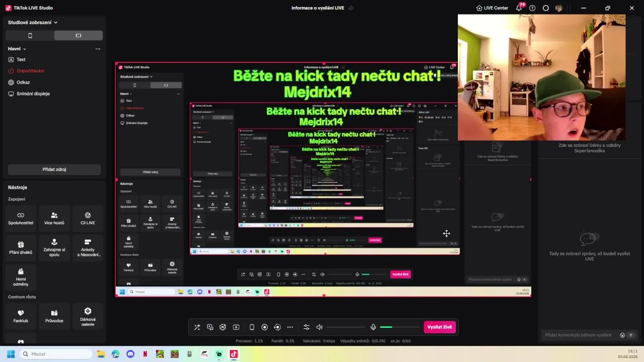Click the webcam preview thumbnail
This screenshot has width=644, height=362.
click(x=541, y=77)
